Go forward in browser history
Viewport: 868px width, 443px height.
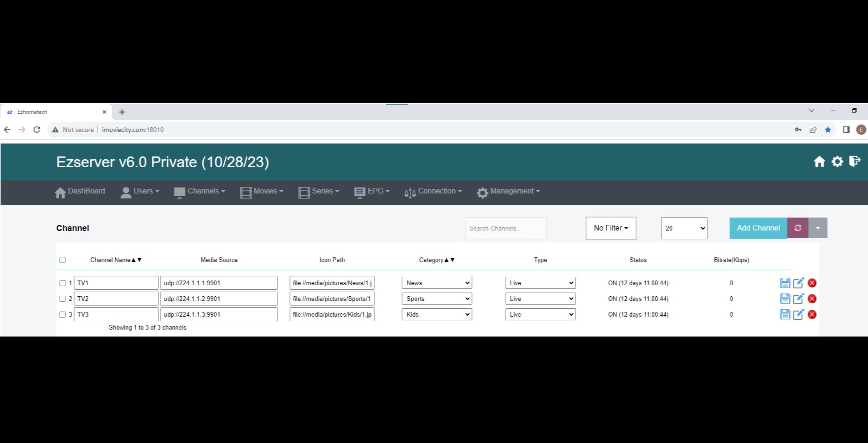22,130
